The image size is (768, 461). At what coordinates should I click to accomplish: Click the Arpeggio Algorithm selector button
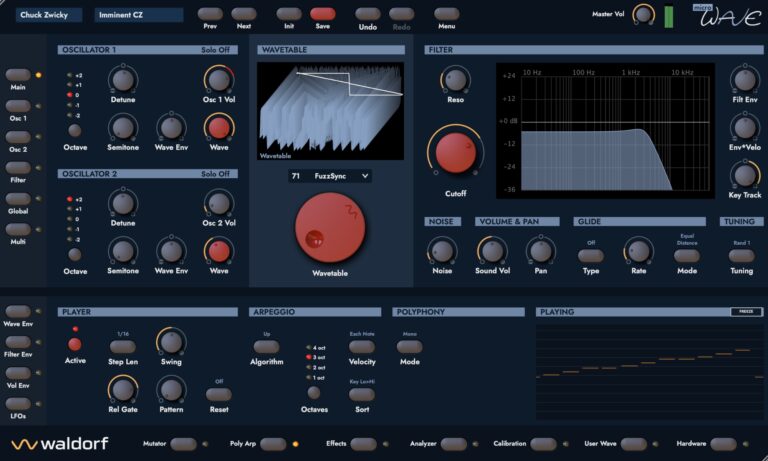(266, 347)
